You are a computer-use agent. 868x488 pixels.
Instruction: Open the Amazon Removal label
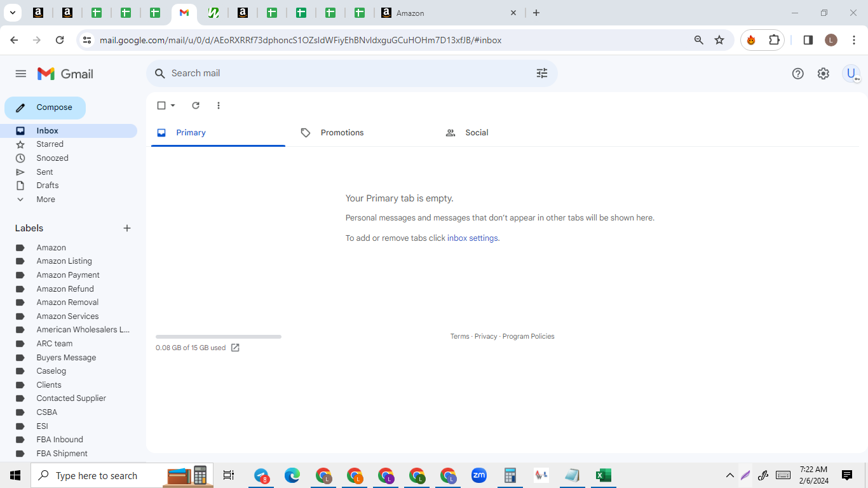(x=67, y=302)
